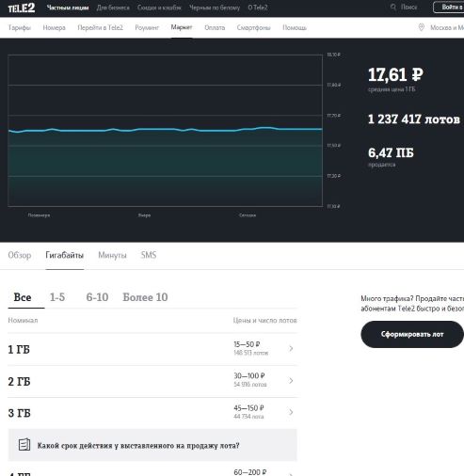464x476 pixels.
Task: Click the Войти login button
Action: tap(449, 7)
